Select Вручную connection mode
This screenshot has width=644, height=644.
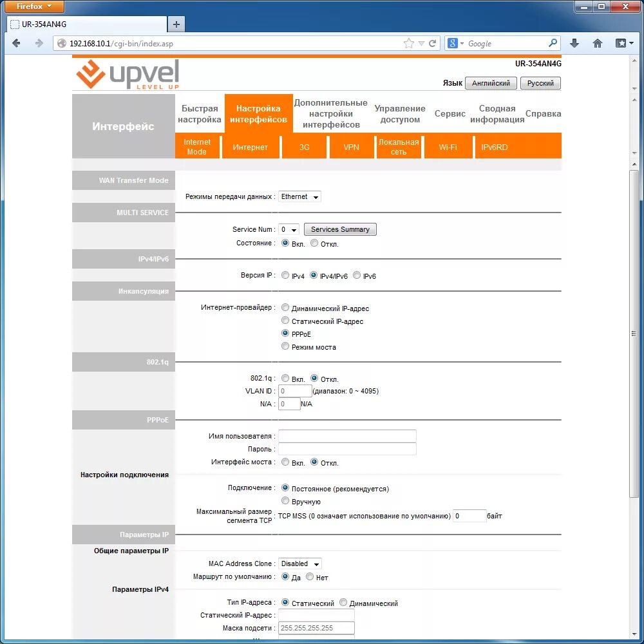[285, 500]
